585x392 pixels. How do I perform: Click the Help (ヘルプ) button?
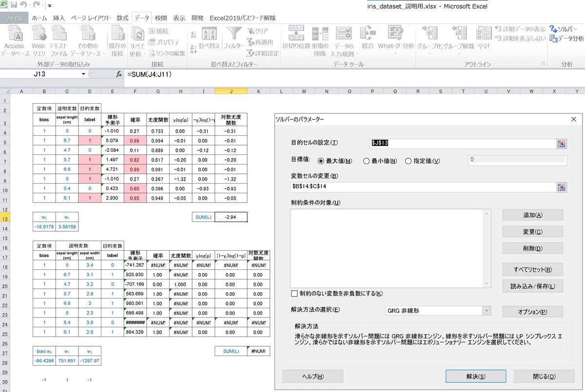313,376
